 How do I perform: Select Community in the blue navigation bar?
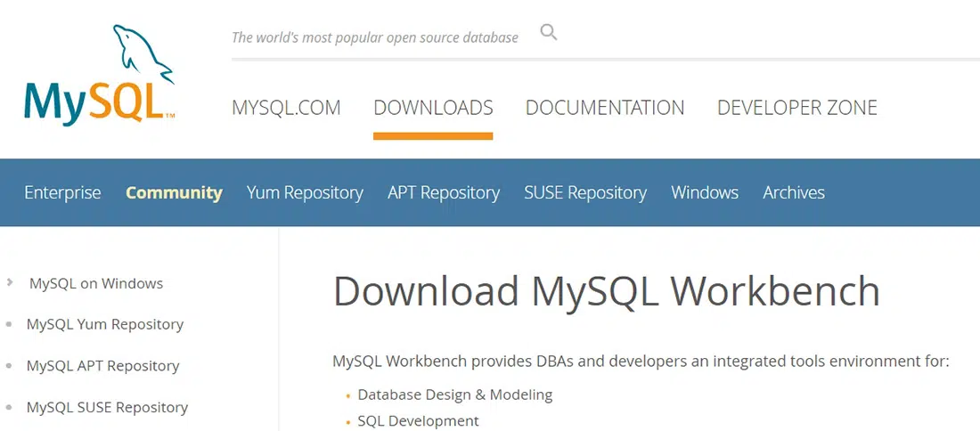click(x=174, y=192)
